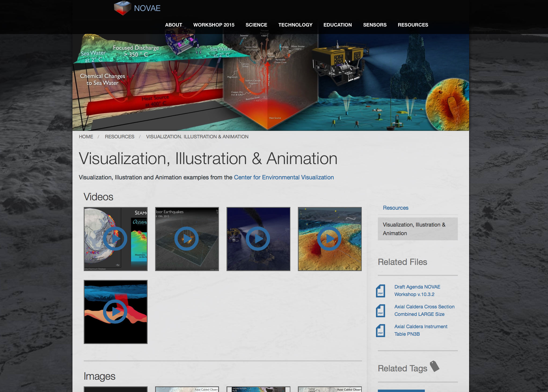
Task: Open the Resources sidebar link
Action: 396,208
